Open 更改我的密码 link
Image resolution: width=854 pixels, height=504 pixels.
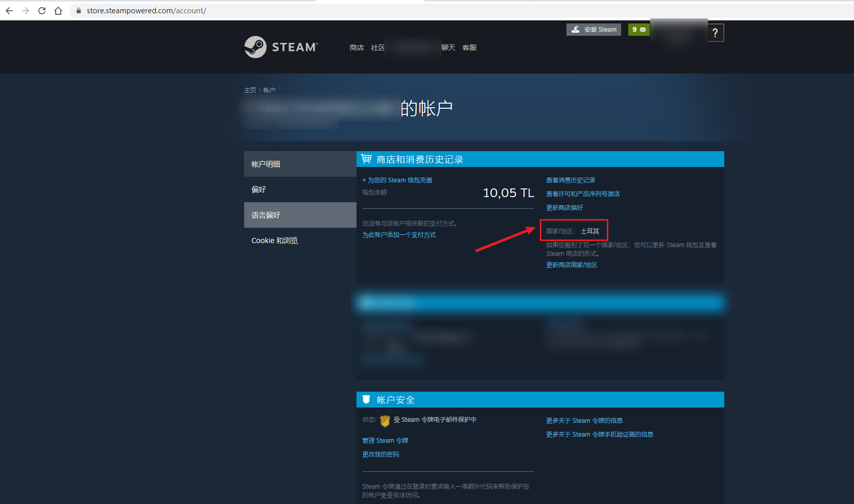coord(381,454)
